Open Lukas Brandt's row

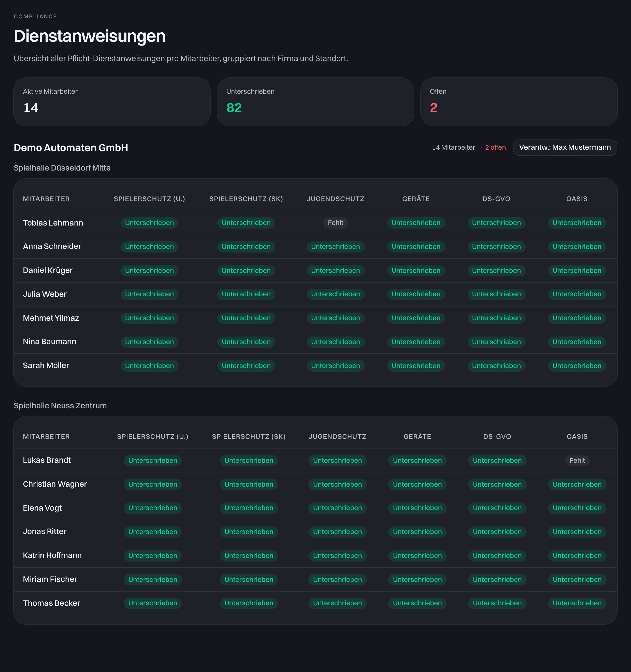315,460
